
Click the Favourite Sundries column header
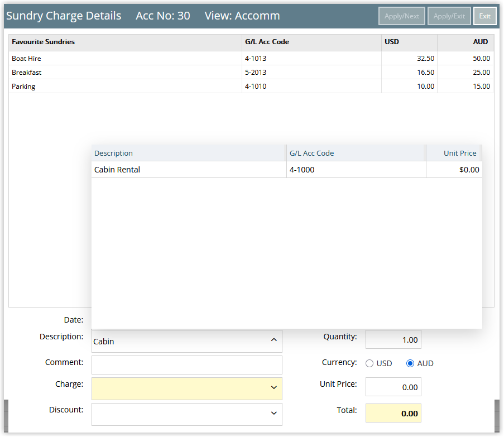(125, 42)
